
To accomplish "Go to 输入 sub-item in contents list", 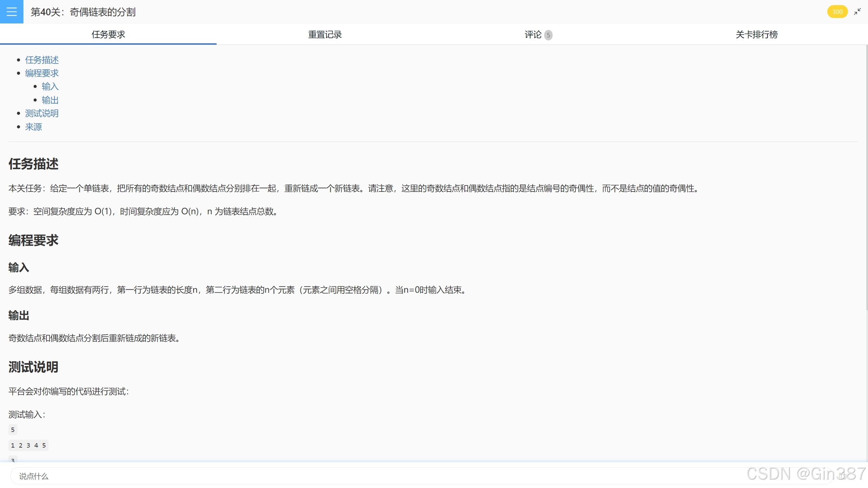I will [50, 87].
